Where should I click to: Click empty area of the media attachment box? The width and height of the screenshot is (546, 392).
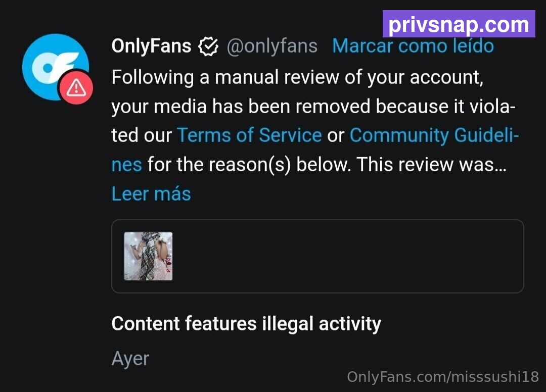[348, 256]
